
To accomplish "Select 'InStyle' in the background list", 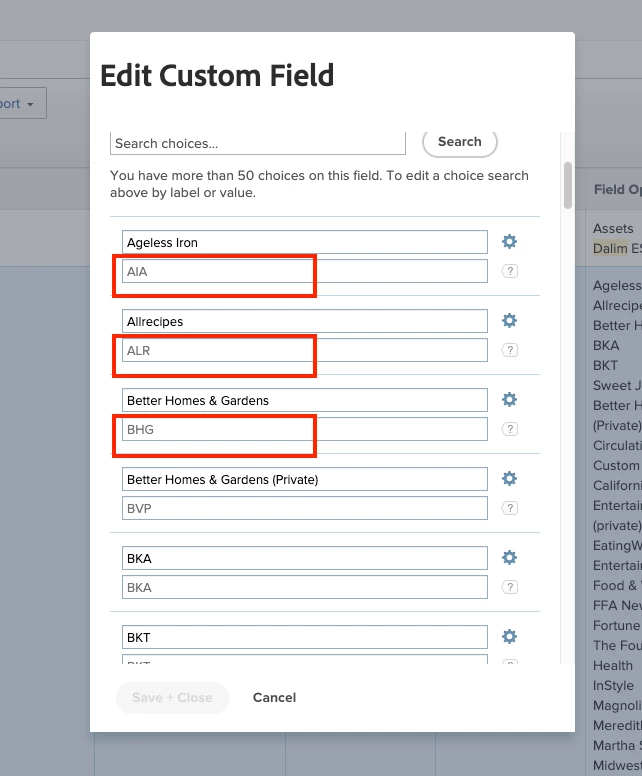I will click(x=613, y=685).
